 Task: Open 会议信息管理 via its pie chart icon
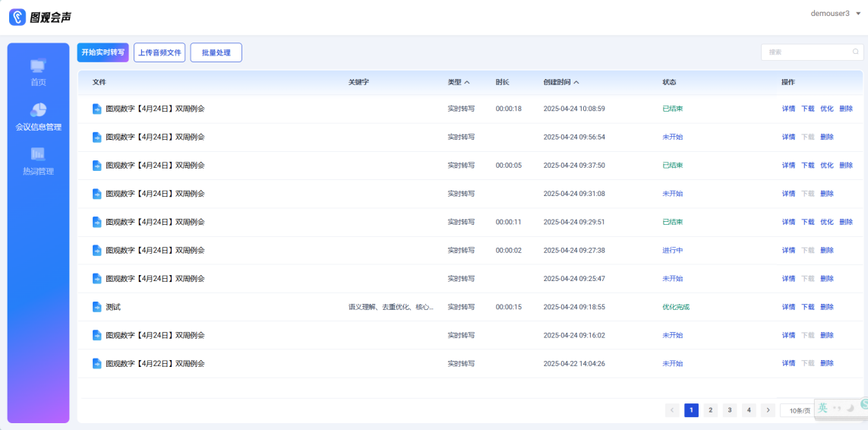[x=38, y=111]
